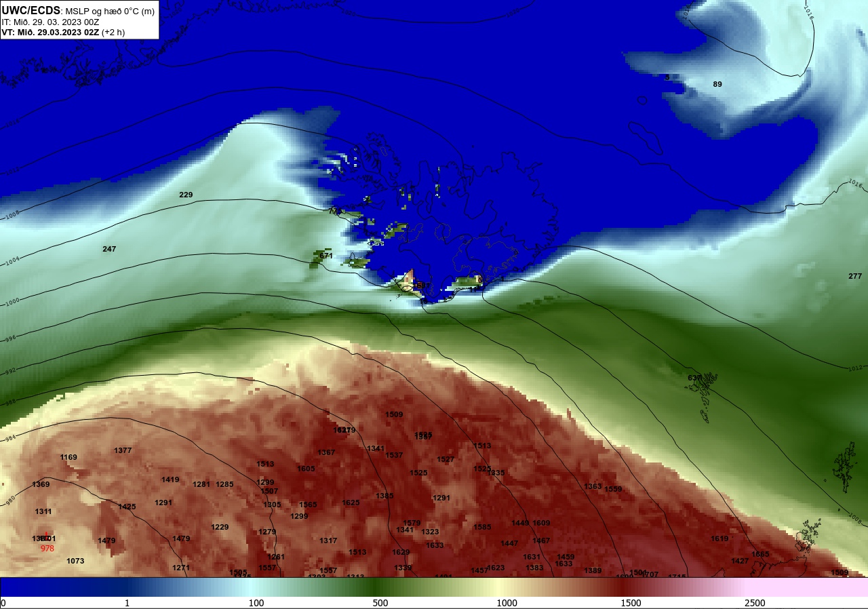
Task: Click the map value "1323"
Action: [x=430, y=532]
